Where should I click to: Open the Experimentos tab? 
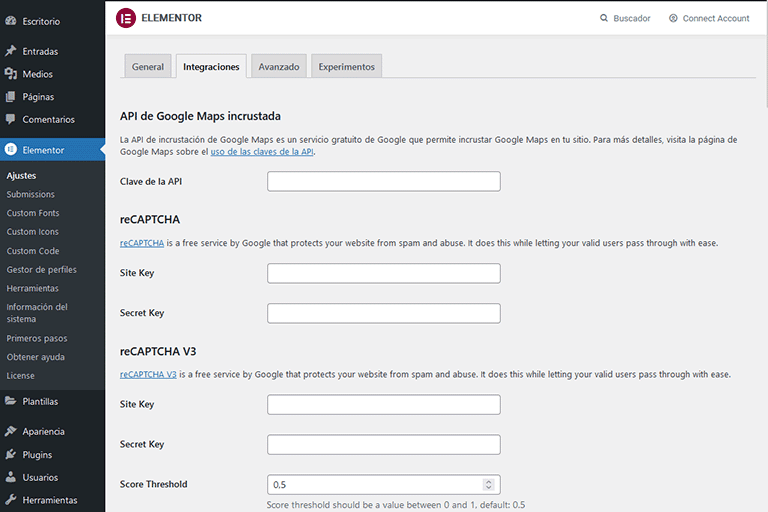coord(346,67)
